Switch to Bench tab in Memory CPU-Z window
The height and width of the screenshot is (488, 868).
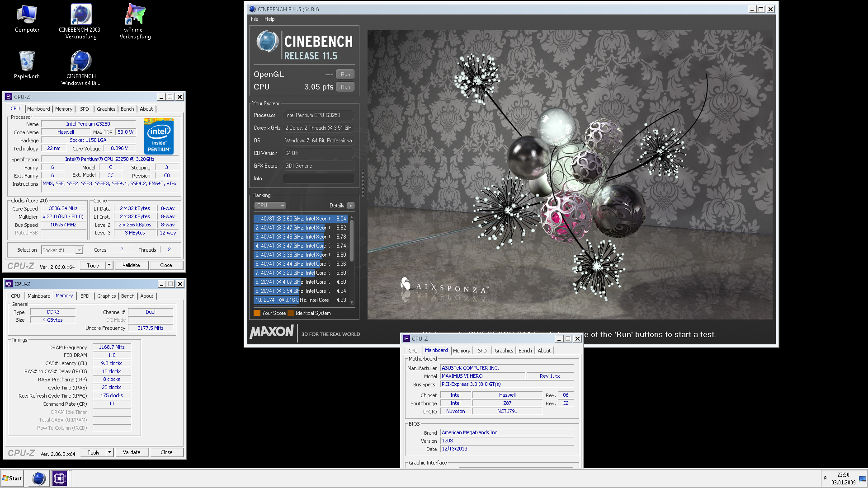[128, 296]
